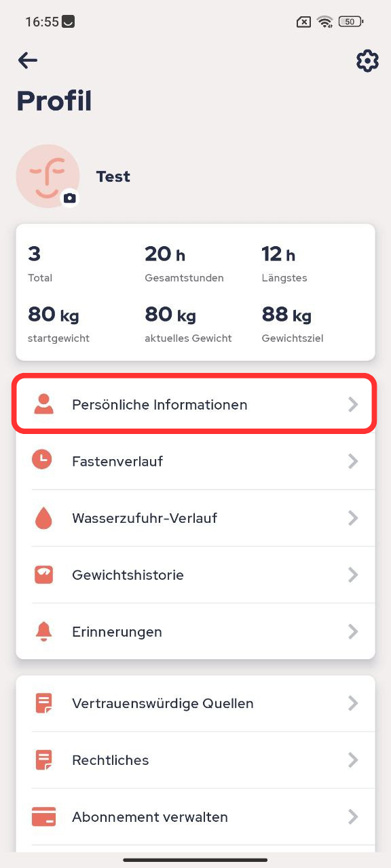The image size is (391, 868).
Task: Tap the scale icon for Gewichtshistorie
Action: tap(43, 574)
